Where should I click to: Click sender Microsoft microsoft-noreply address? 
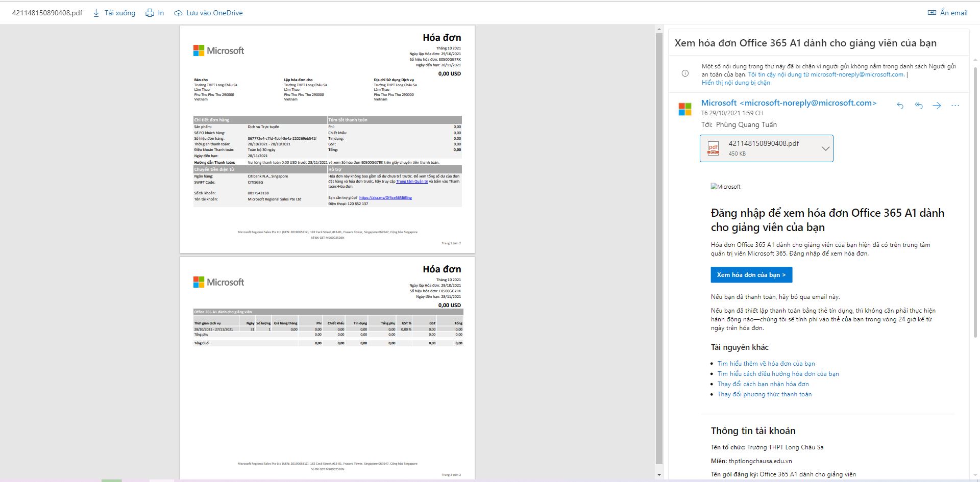pos(789,103)
